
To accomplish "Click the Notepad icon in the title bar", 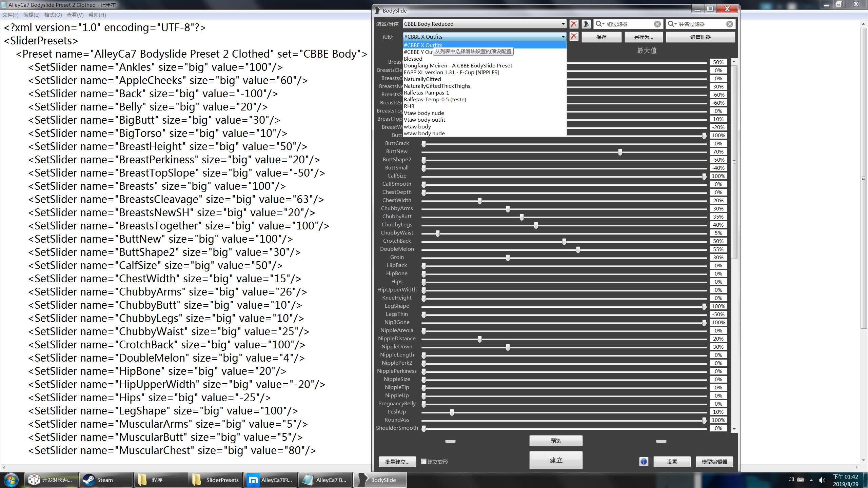I will (4, 5).
